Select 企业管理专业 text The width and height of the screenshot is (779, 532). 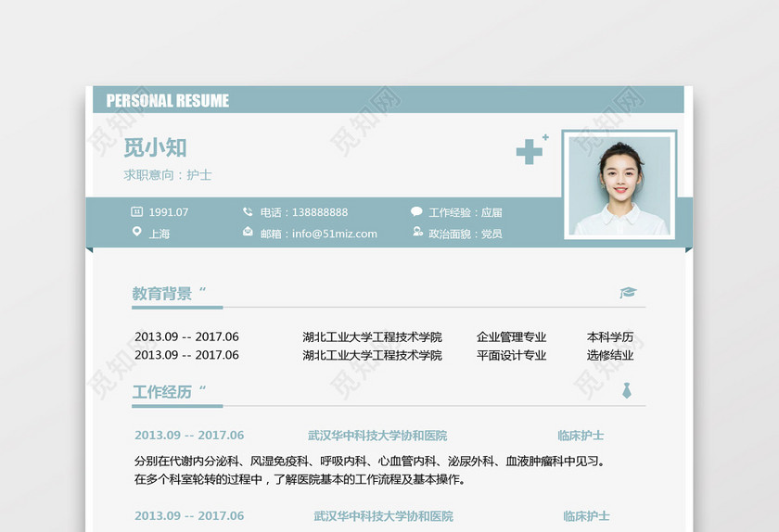pos(511,336)
